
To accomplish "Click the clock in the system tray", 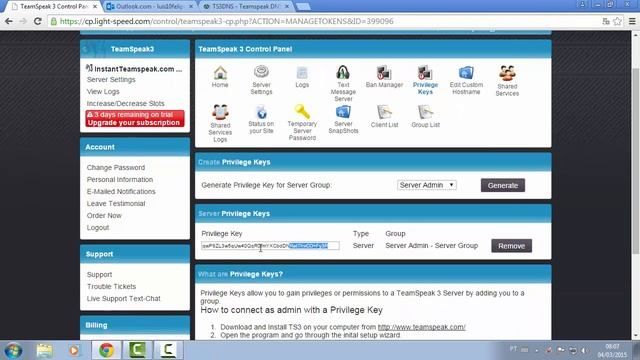I will point(611,351).
